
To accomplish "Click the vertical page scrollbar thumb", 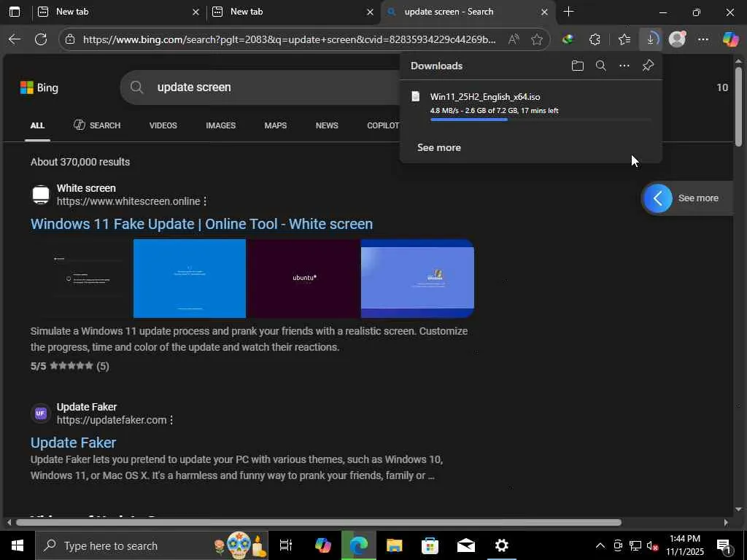I will [x=738, y=106].
